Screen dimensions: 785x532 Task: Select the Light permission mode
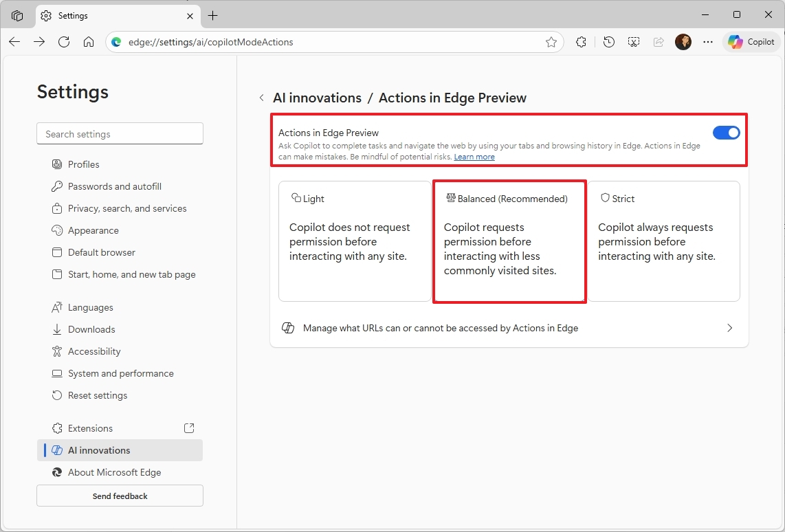[355, 241]
